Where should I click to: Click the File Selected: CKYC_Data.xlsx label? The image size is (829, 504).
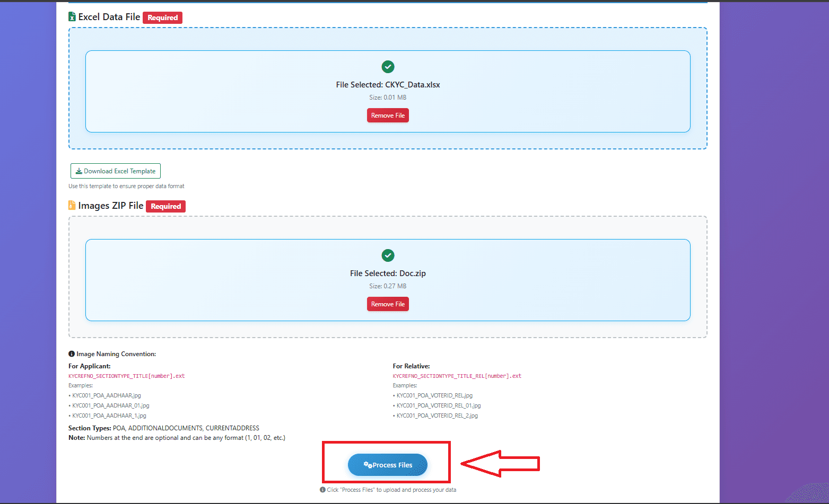tap(388, 85)
